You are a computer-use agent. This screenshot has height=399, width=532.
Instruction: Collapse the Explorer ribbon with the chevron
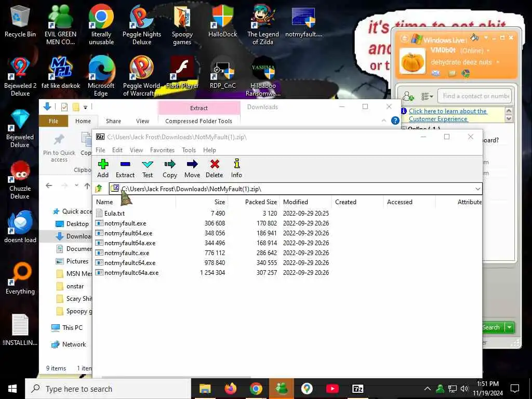coord(384,121)
